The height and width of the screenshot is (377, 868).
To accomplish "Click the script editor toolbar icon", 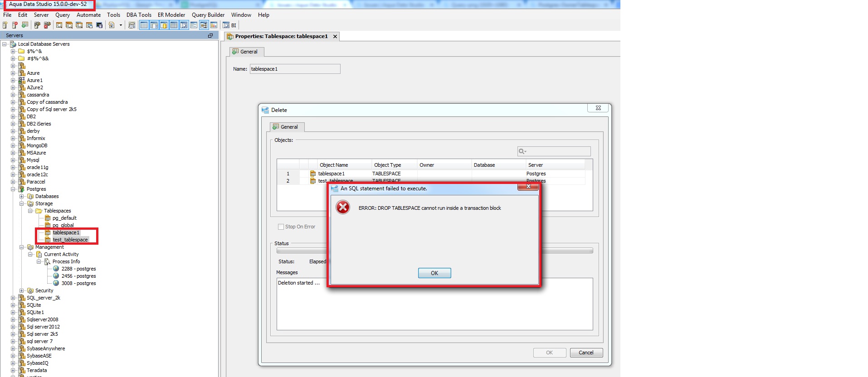I will pos(112,25).
